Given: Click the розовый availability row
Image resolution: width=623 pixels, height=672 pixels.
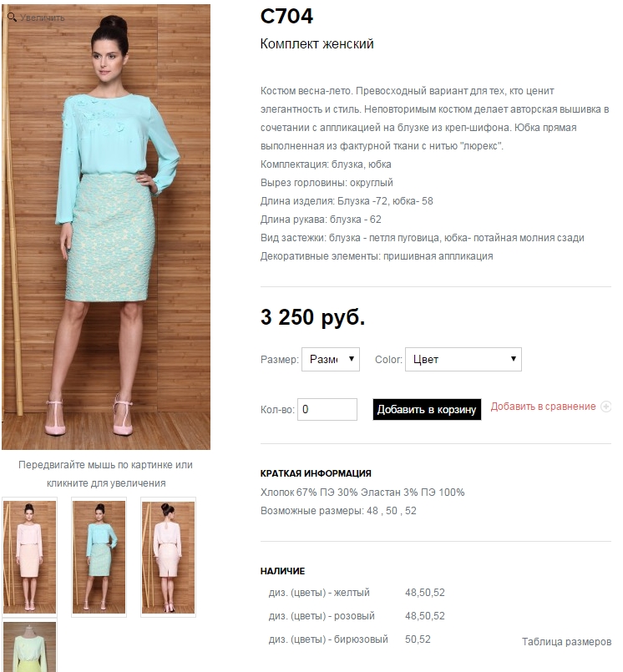Looking at the screenshot, I should (357, 616).
